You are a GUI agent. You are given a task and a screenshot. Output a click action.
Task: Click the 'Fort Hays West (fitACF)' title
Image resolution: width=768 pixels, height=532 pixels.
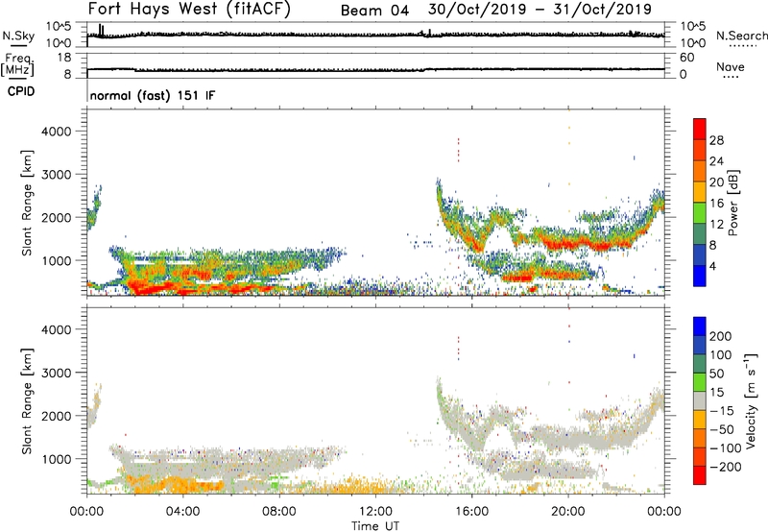tap(189, 9)
